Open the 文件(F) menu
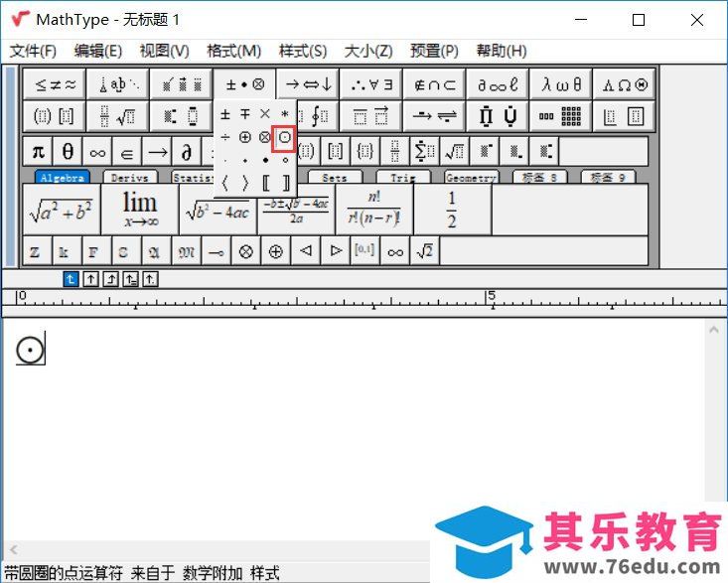Viewport: 728px width, 583px height. click(x=33, y=51)
